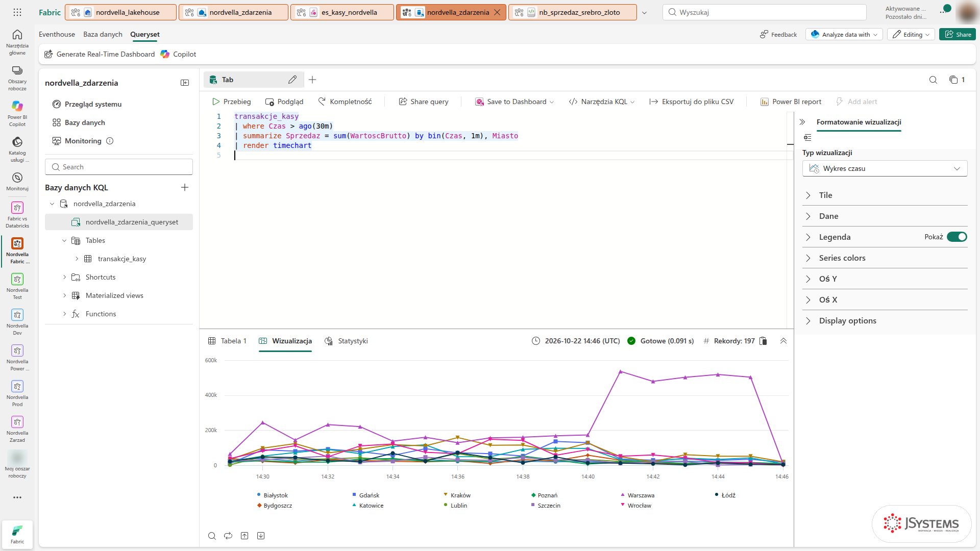
Task: Click the magnifier icon below the chart
Action: click(x=212, y=536)
